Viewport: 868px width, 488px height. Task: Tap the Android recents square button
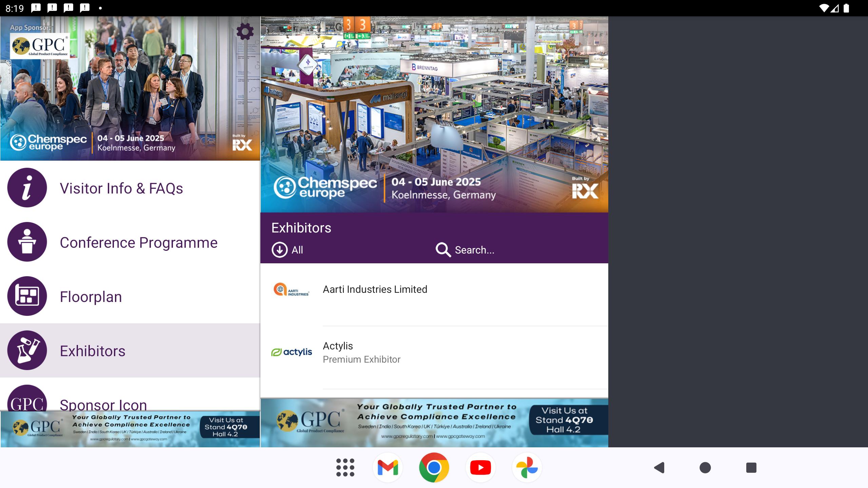point(751,468)
